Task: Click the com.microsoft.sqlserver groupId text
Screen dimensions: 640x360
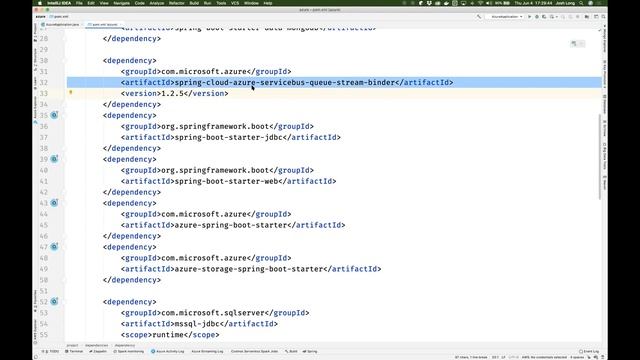Action: tap(213, 313)
